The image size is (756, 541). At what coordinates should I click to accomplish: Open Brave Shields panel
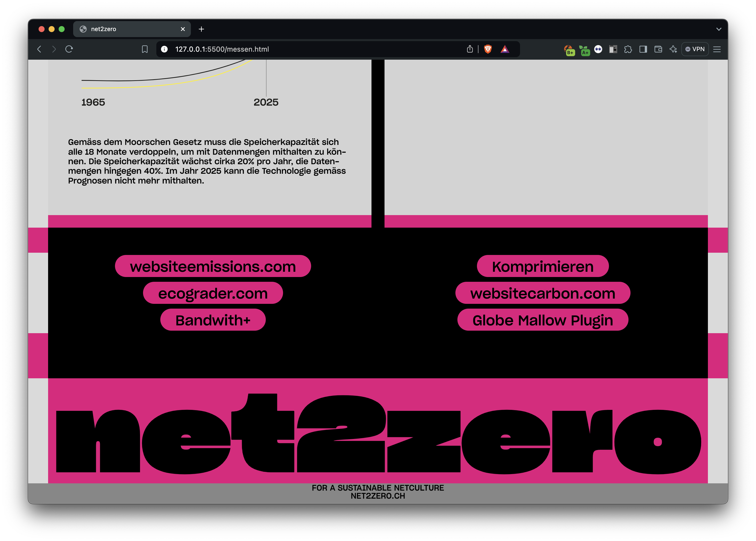[x=488, y=49]
